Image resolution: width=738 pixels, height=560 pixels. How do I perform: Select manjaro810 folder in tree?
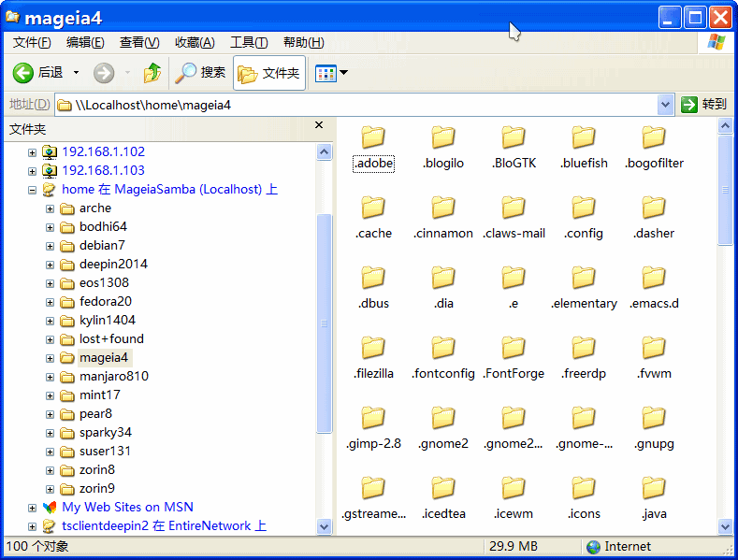[114, 377]
